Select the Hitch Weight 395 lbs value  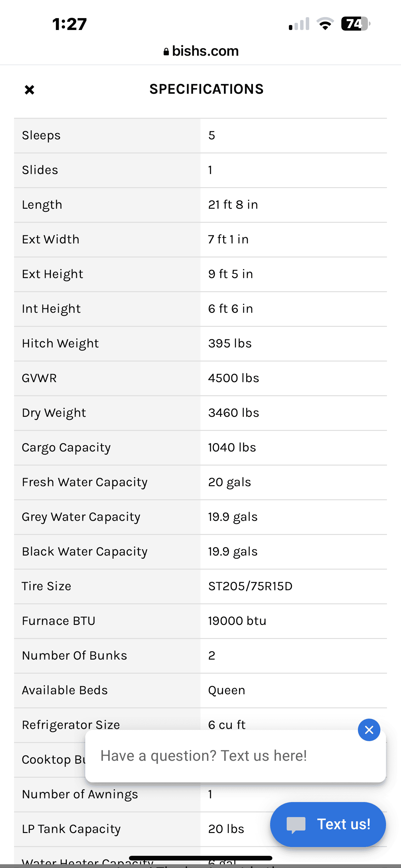pyautogui.click(x=230, y=343)
